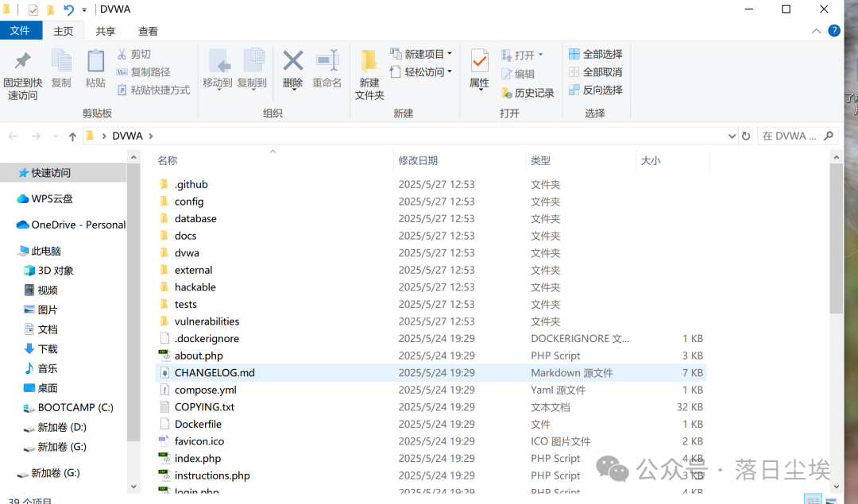The height and width of the screenshot is (504, 858).
Task: Switch to the Share (共享) tab
Action: 106,31
